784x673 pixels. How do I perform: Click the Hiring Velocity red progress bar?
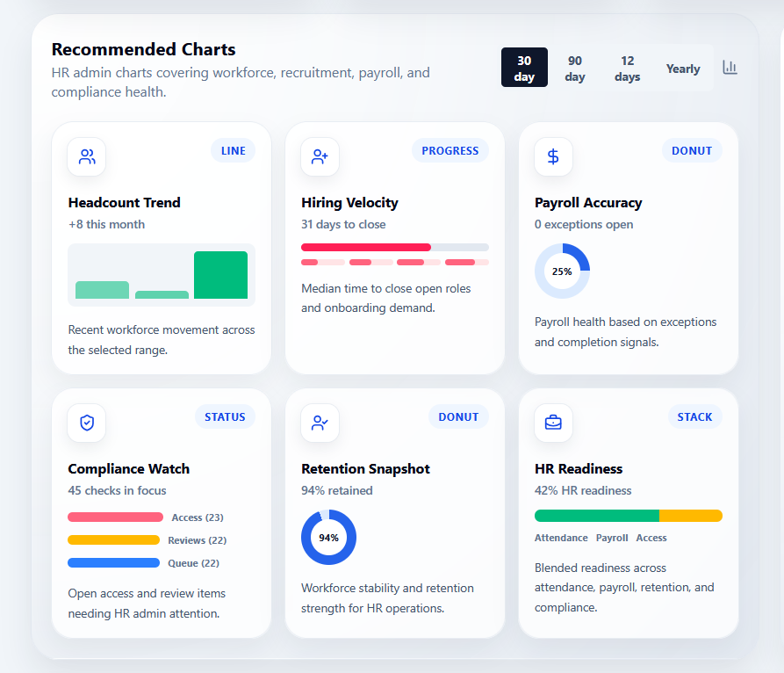[x=395, y=247]
